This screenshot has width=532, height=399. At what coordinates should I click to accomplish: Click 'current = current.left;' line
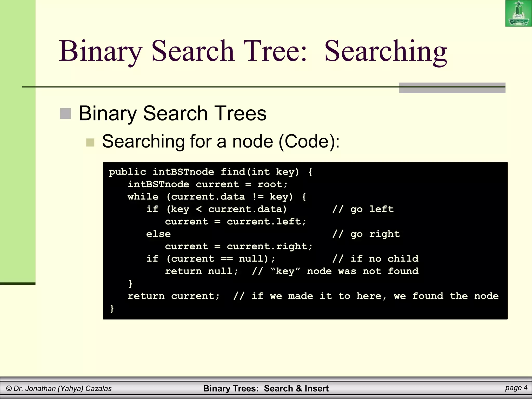(x=236, y=222)
